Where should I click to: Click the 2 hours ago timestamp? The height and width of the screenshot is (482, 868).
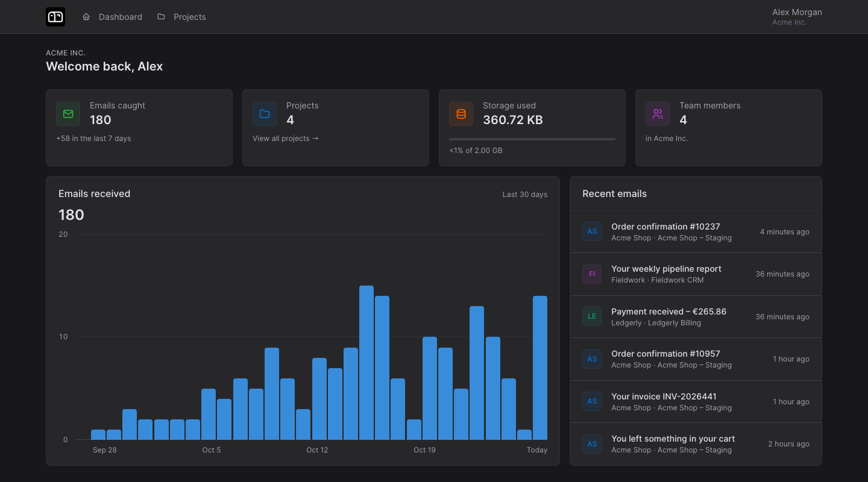tap(788, 444)
